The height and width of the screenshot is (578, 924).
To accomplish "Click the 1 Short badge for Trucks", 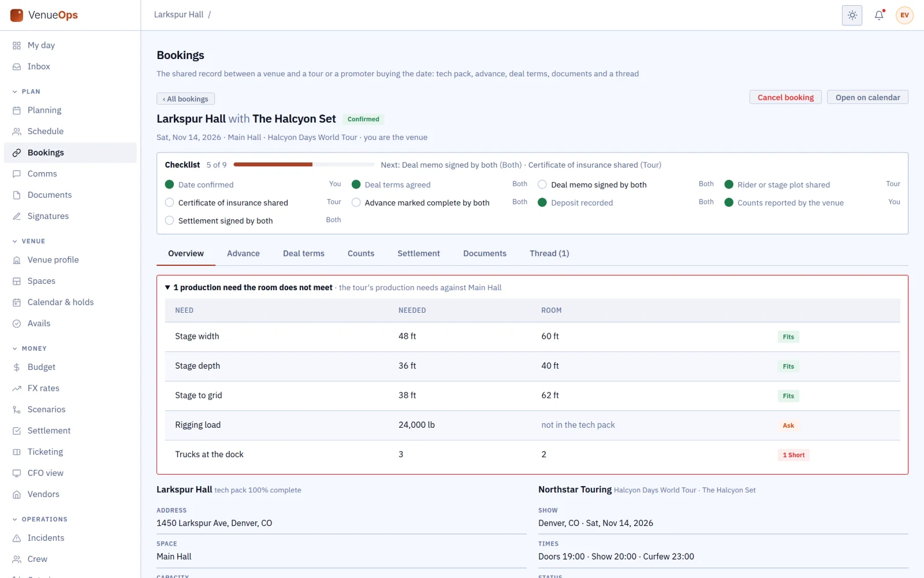I will pyautogui.click(x=793, y=455).
